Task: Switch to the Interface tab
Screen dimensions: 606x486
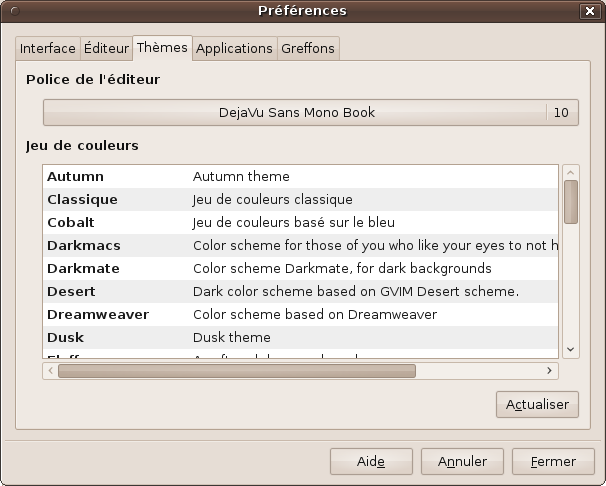Action: pyautogui.click(x=48, y=48)
